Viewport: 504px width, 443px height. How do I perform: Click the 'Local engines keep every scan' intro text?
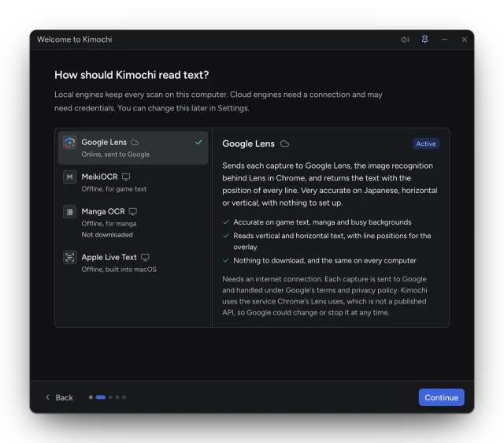pos(218,102)
